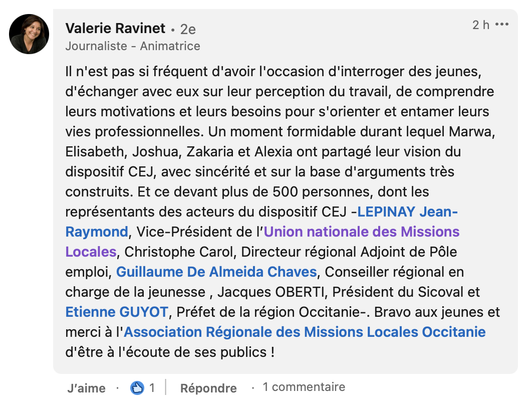
Task: Visit Guillaume De Almeida Chaves profile
Action: coord(216,272)
